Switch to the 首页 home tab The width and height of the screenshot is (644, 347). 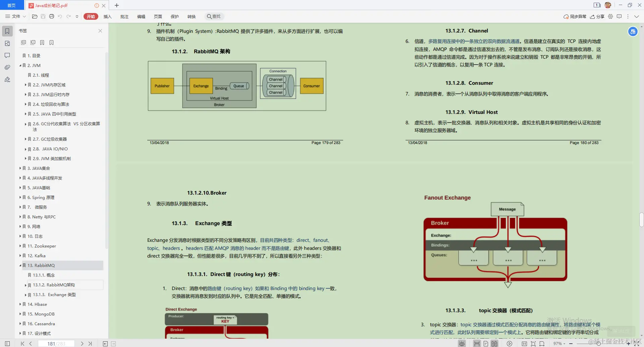12,5
